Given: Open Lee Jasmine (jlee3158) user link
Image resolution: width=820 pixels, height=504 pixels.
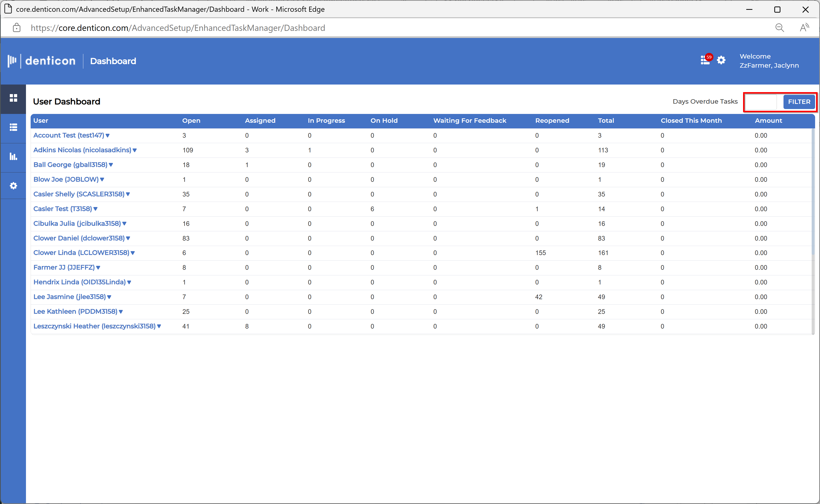Looking at the screenshot, I should pos(70,297).
